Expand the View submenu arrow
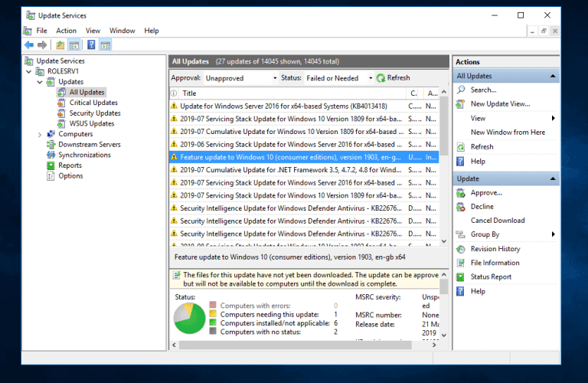The image size is (588, 383). (x=553, y=119)
